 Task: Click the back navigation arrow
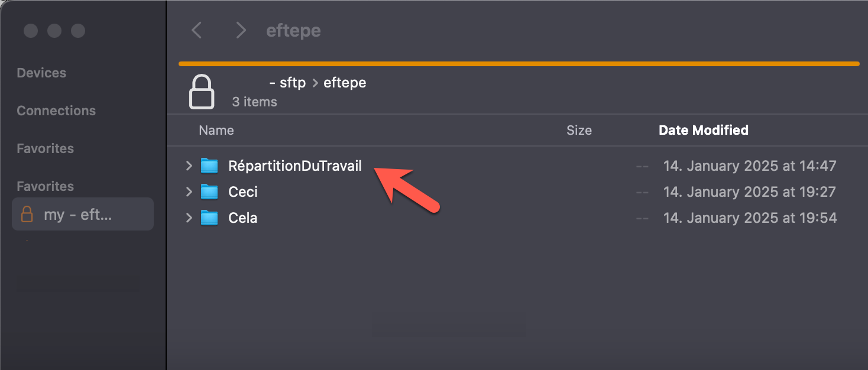(x=197, y=30)
